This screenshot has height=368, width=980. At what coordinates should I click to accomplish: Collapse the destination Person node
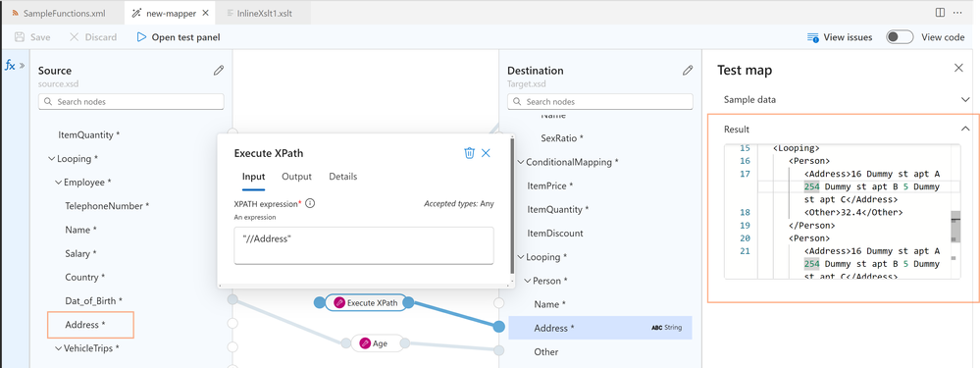tap(527, 282)
